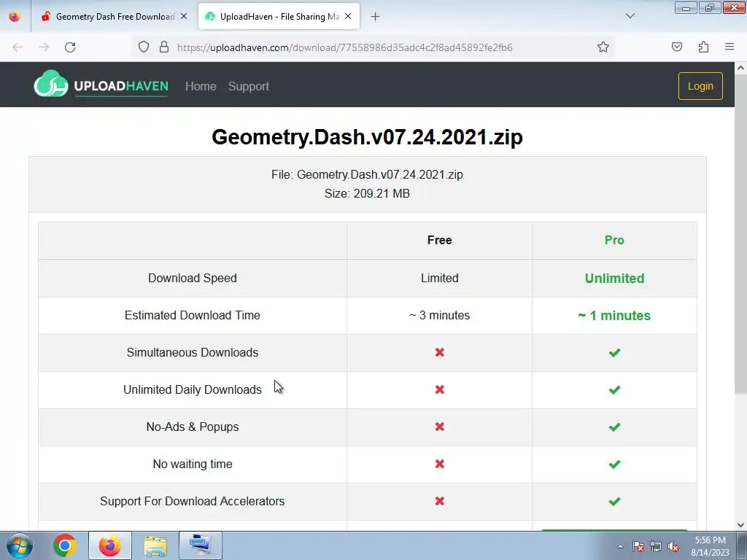Reload the page with the refresh icon

pos(70,47)
